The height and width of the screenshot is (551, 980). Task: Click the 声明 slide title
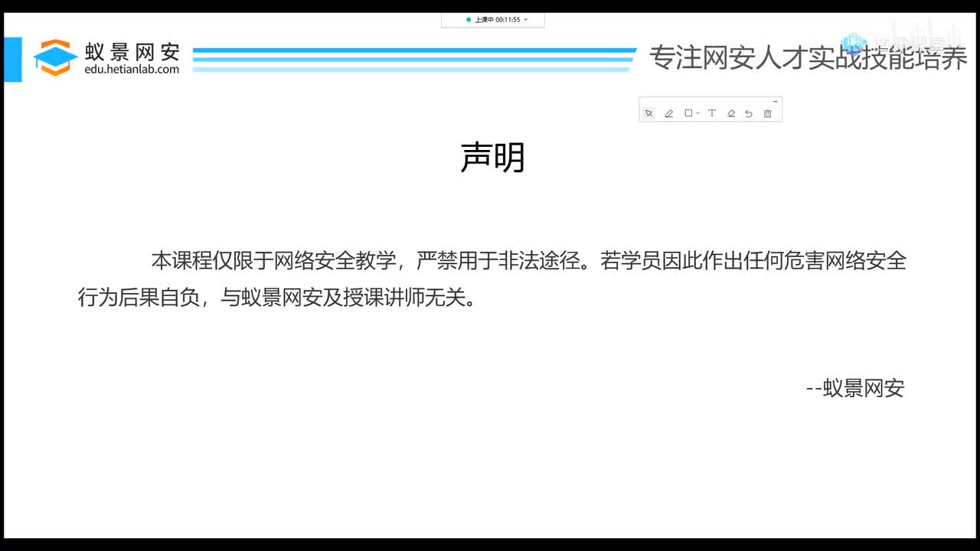492,158
